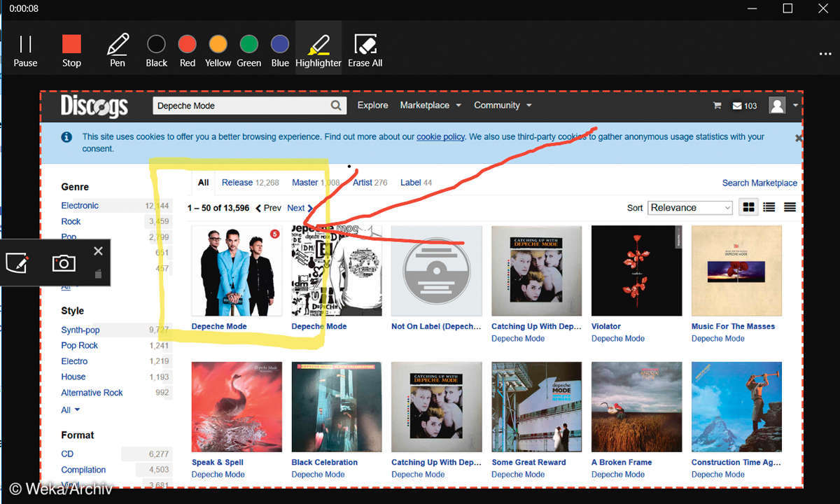This screenshot has height=504, width=840.
Task: Switch to the All results tab
Action: (x=203, y=183)
